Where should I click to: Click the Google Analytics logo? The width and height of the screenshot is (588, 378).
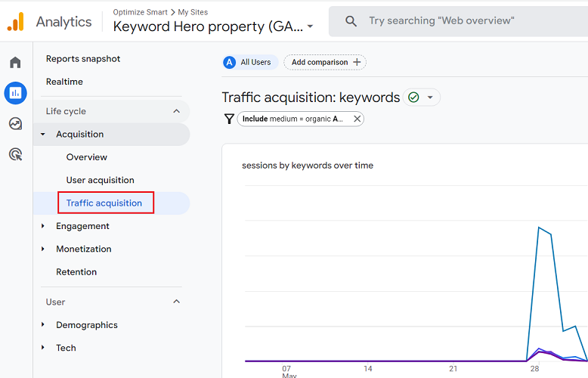click(15, 22)
